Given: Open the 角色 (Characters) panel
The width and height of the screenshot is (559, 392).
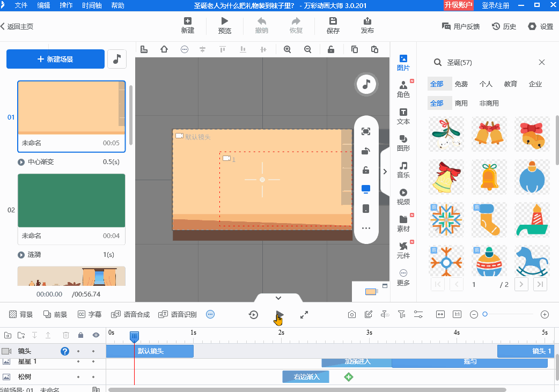Looking at the screenshot, I should point(403,87).
